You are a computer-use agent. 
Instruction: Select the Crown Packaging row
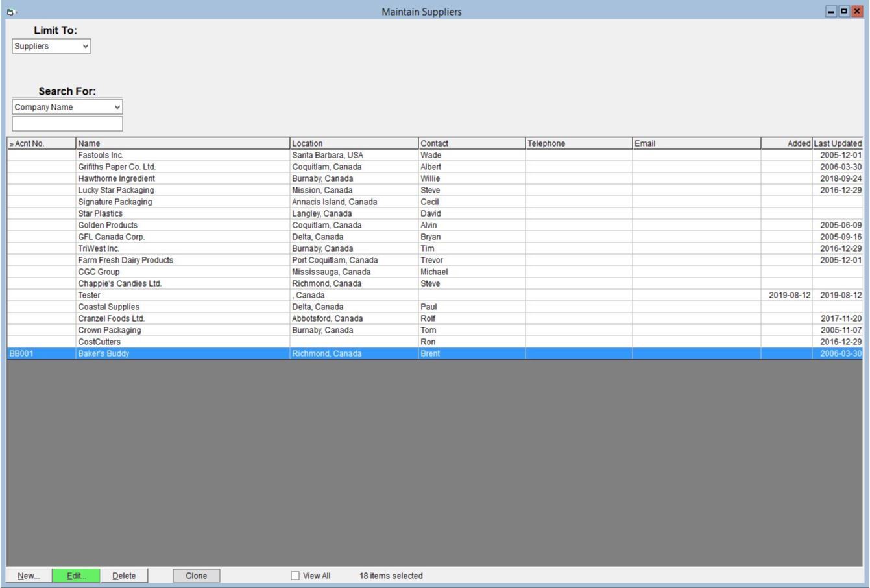pyautogui.click(x=435, y=330)
